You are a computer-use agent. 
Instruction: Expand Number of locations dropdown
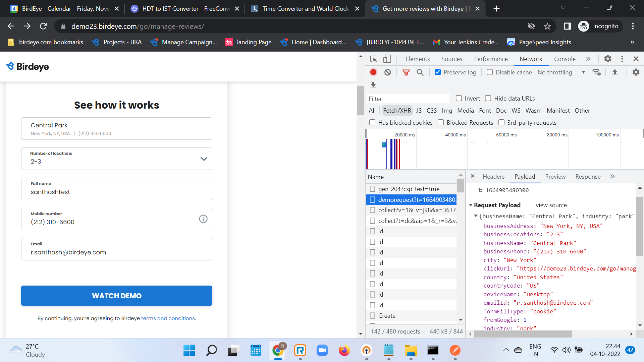[x=204, y=159]
